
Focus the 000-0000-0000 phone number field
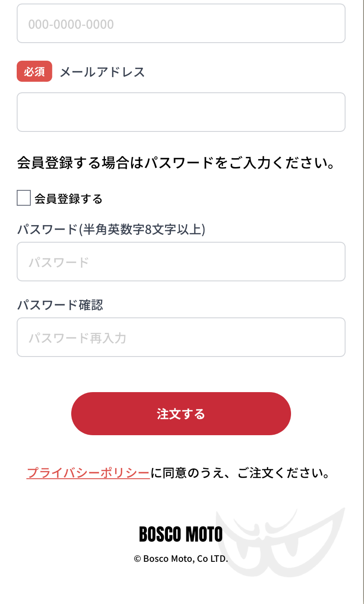click(x=181, y=24)
